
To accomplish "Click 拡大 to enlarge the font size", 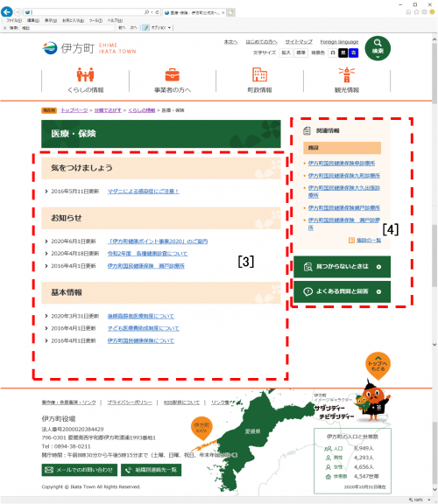I will (x=286, y=52).
